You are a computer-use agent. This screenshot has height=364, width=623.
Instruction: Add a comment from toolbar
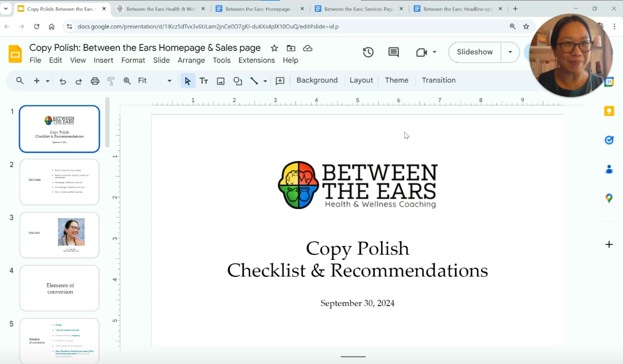coord(280,81)
